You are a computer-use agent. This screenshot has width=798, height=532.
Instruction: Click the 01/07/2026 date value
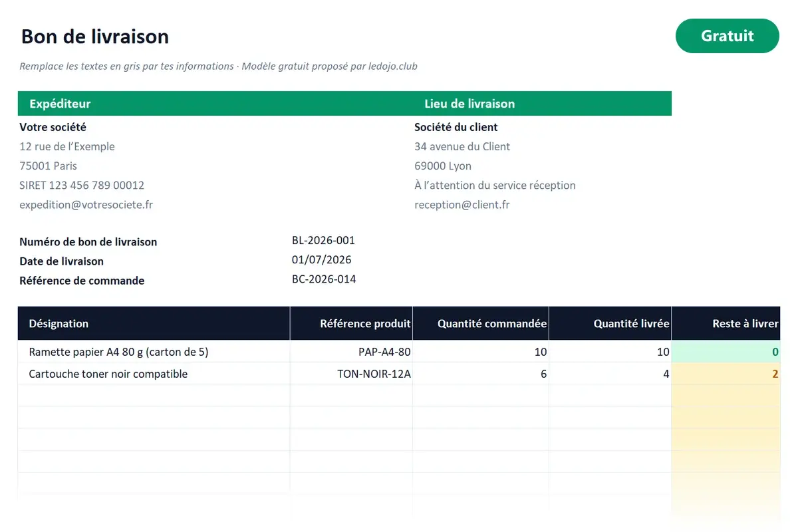pyautogui.click(x=322, y=260)
